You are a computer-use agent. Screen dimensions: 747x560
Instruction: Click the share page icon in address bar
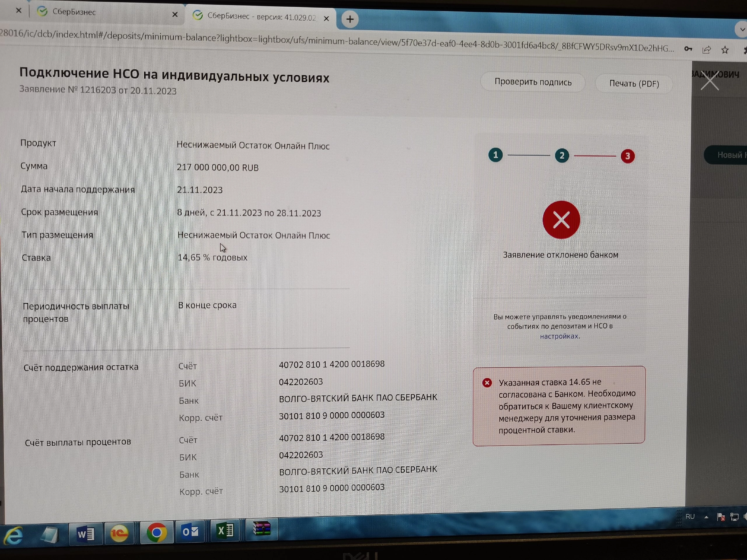pyautogui.click(x=706, y=50)
